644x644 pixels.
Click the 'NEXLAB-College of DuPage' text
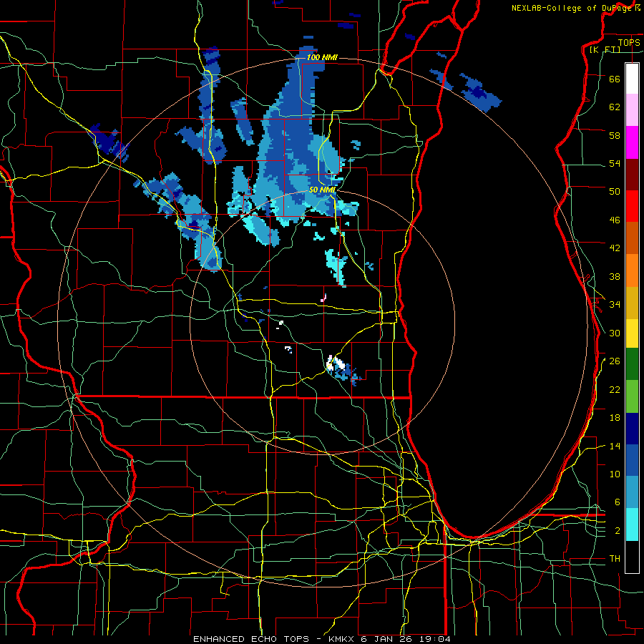click(572, 8)
